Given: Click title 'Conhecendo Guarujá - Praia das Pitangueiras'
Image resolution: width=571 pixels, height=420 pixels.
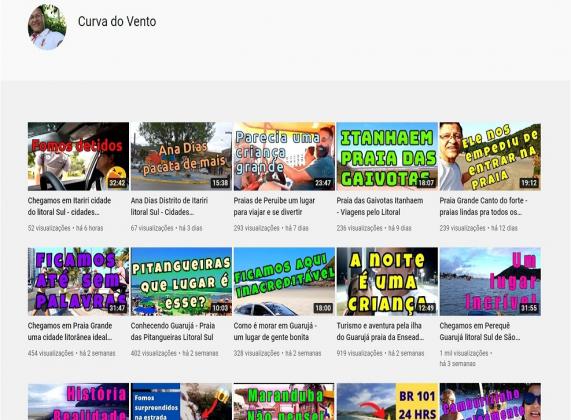Looking at the screenshot, I should pos(173,331).
